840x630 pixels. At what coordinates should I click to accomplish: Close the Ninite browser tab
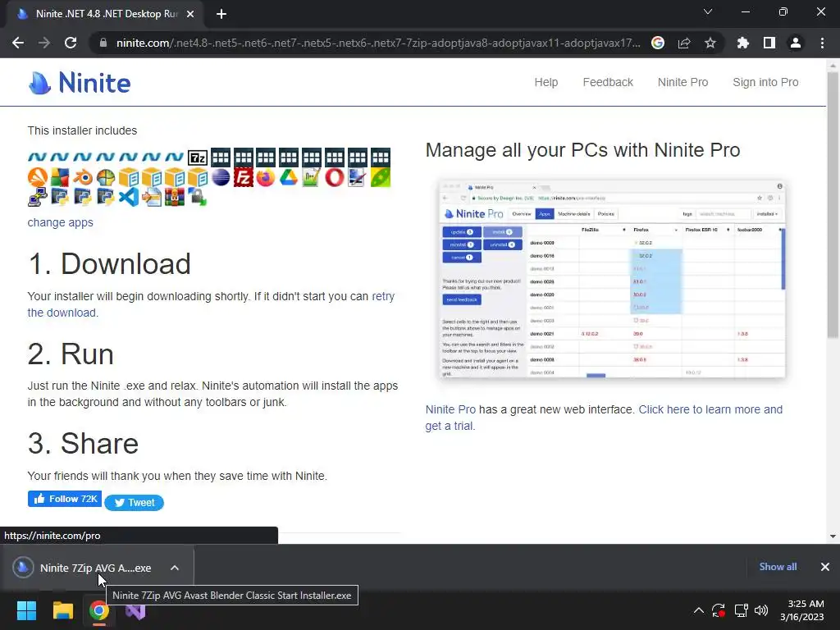pyautogui.click(x=190, y=14)
